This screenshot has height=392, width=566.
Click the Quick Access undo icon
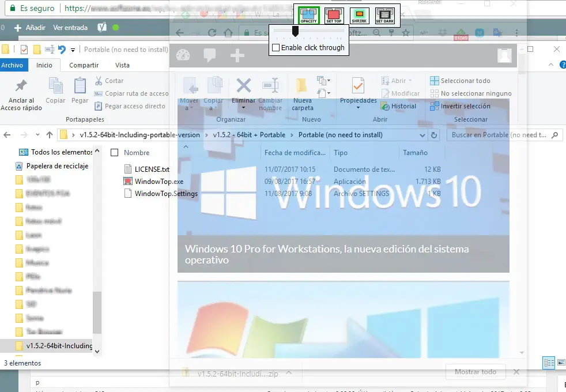62,50
